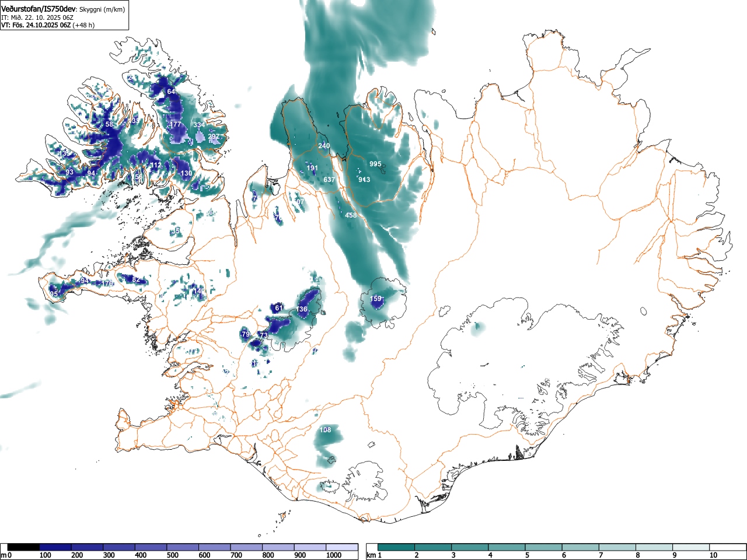Click the 108 value in south Iceland
Image resolution: width=747 pixels, height=560 pixels.
coord(326,430)
